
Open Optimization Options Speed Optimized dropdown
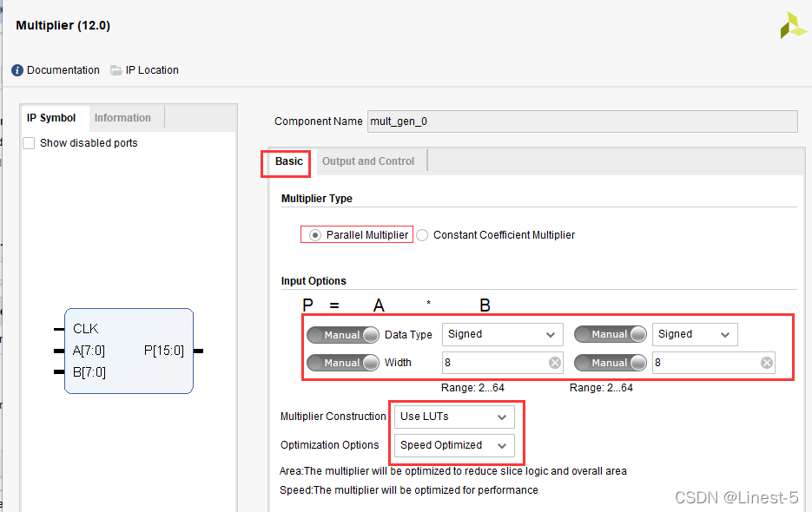tap(454, 445)
